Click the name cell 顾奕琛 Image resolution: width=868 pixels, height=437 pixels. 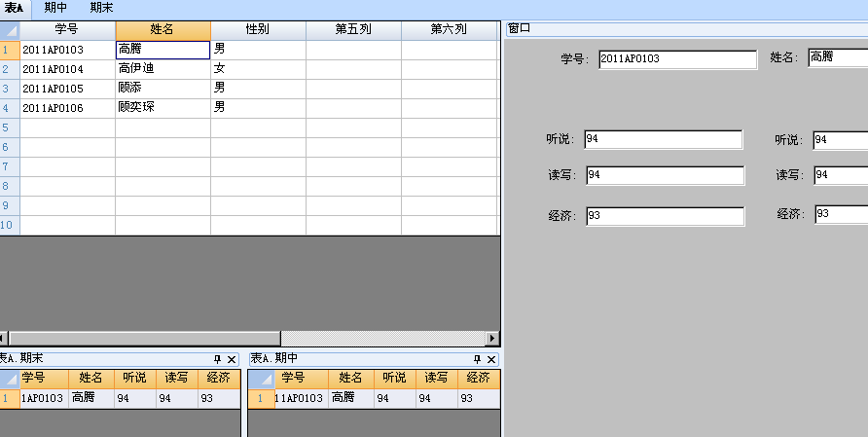pyautogui.click(x=162, y=108)
